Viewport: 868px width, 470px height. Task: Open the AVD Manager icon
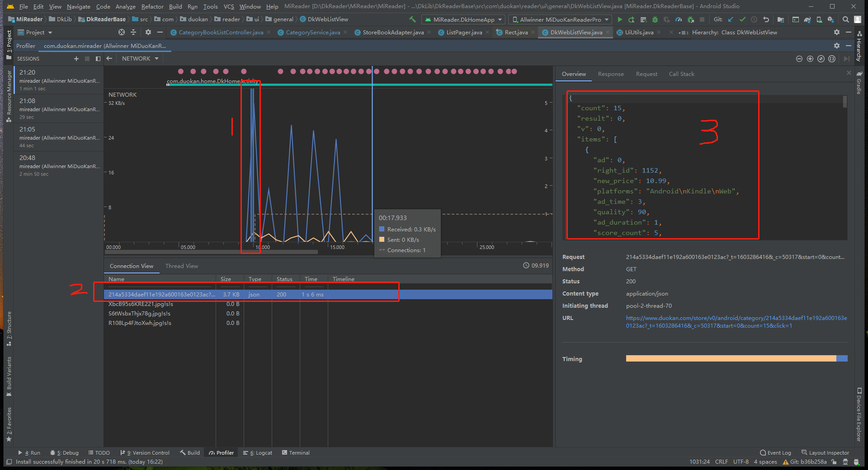coord(819,19)
